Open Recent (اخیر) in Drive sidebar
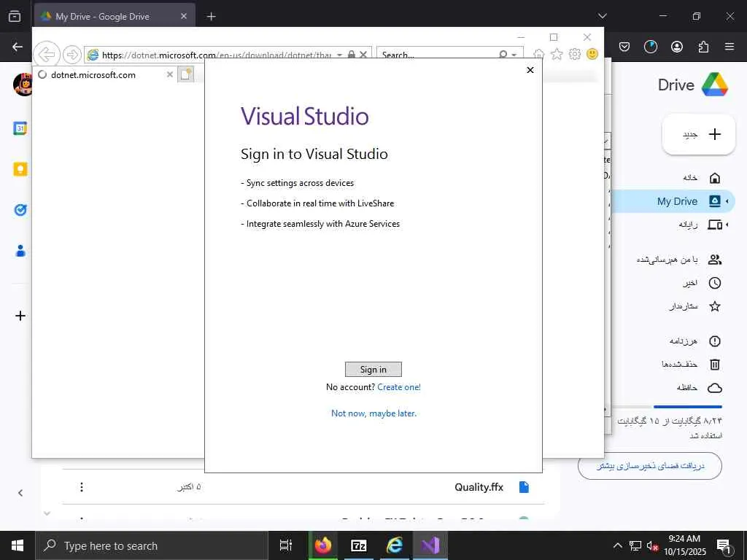 702,283
